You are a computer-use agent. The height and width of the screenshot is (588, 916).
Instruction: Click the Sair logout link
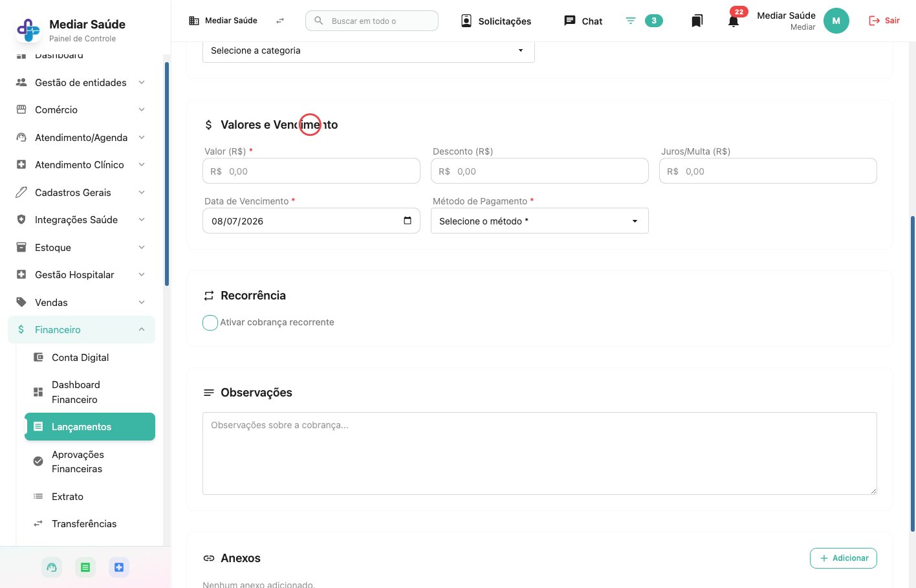pyautogui.click(x=884, y=21)
